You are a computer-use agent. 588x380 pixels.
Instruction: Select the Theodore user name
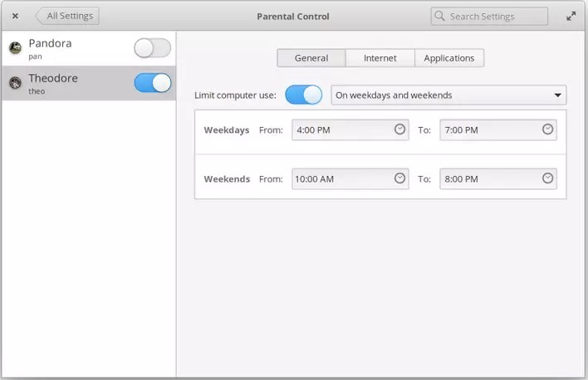click(53, 78)
